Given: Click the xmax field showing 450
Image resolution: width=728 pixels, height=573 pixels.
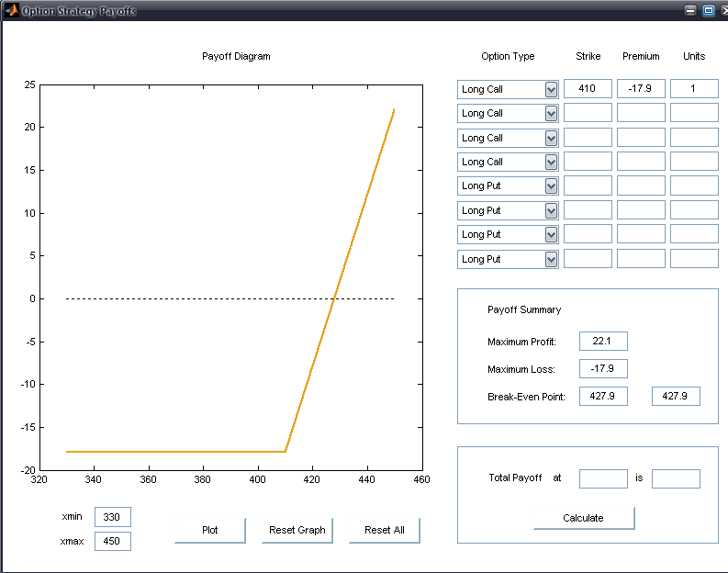Looking at the screenshot, I should pos(113,541).
